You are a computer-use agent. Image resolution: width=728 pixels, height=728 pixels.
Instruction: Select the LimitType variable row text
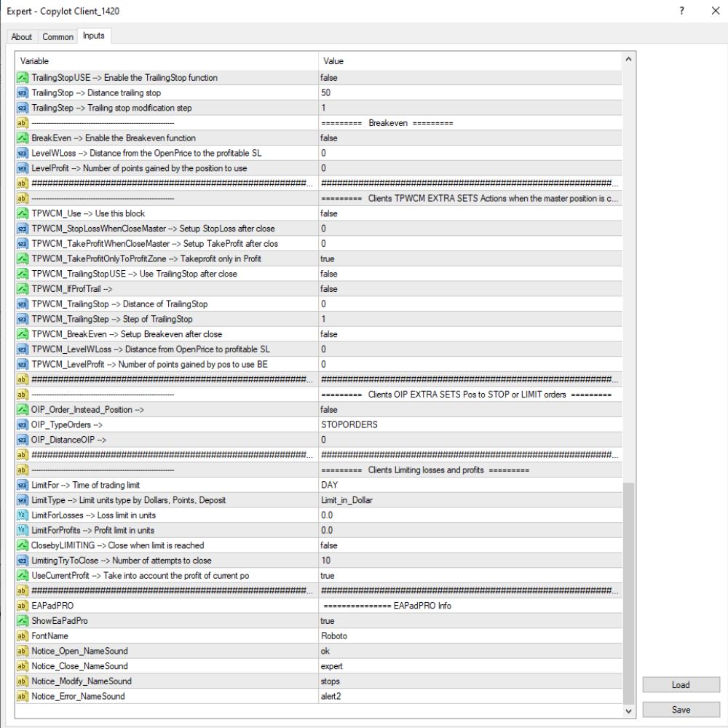pos(129,500)
